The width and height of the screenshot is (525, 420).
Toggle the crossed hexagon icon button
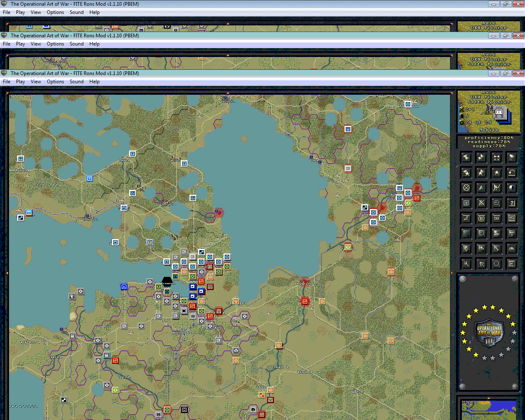(466, 188)
